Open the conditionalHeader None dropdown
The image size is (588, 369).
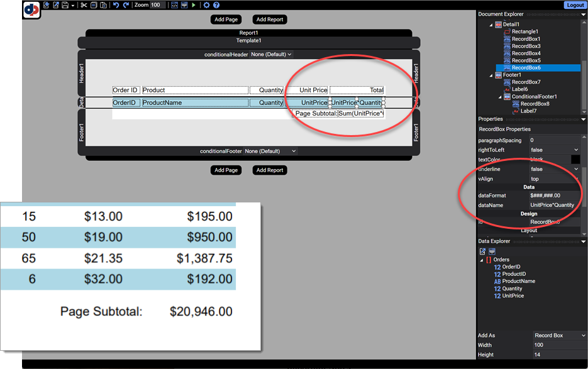click(271, 55)
